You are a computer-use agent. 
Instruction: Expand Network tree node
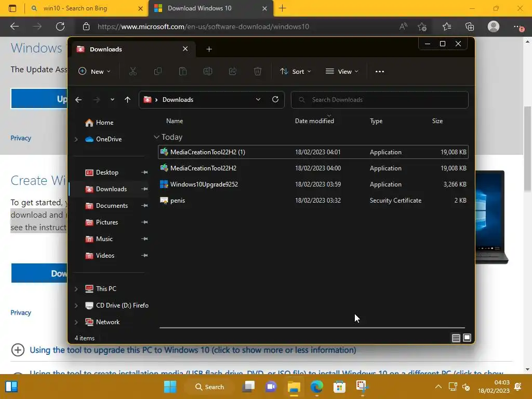point(76,322)
